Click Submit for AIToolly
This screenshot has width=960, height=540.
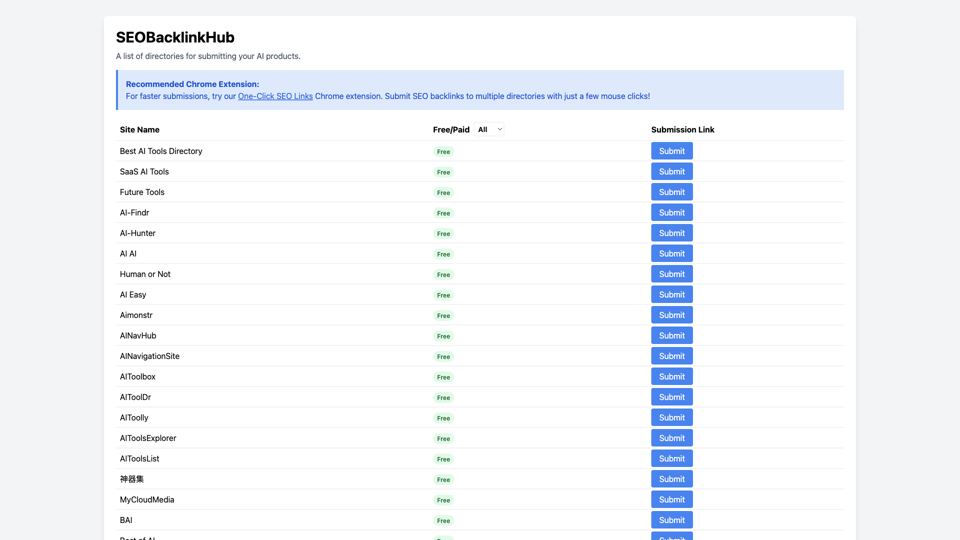(x=672, y=418)
